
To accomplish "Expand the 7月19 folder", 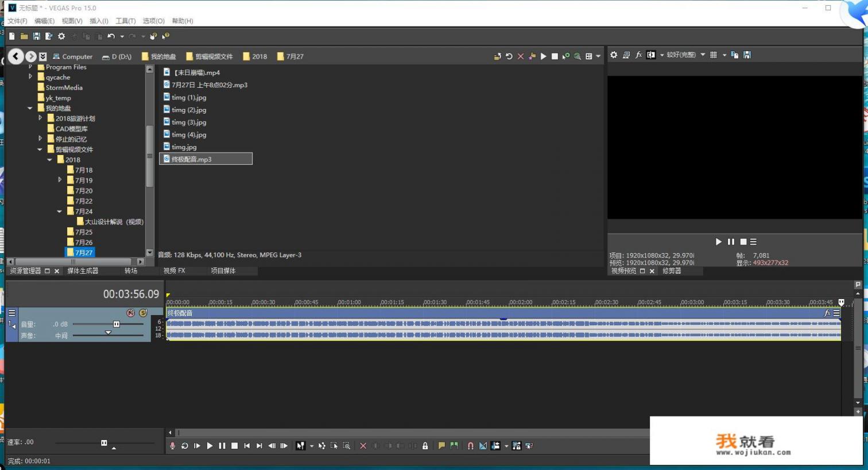I will 60,180.
